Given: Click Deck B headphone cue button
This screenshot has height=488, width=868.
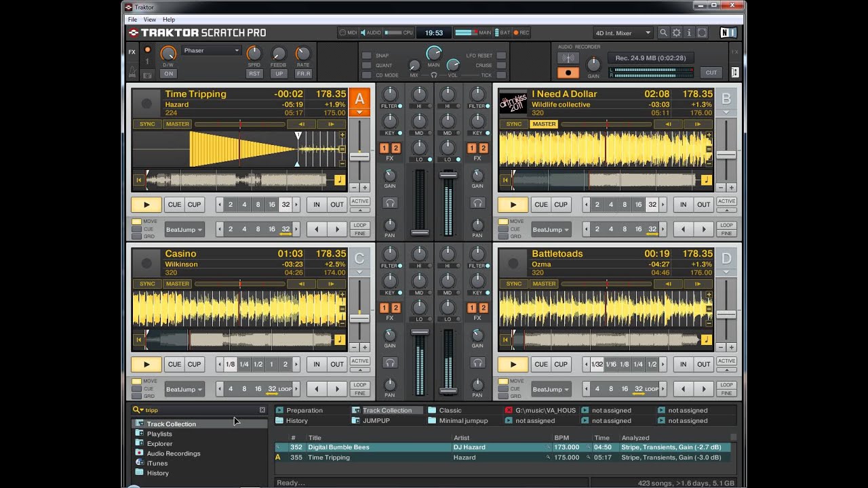Looking at the screenshot, I should pos(477,203).
